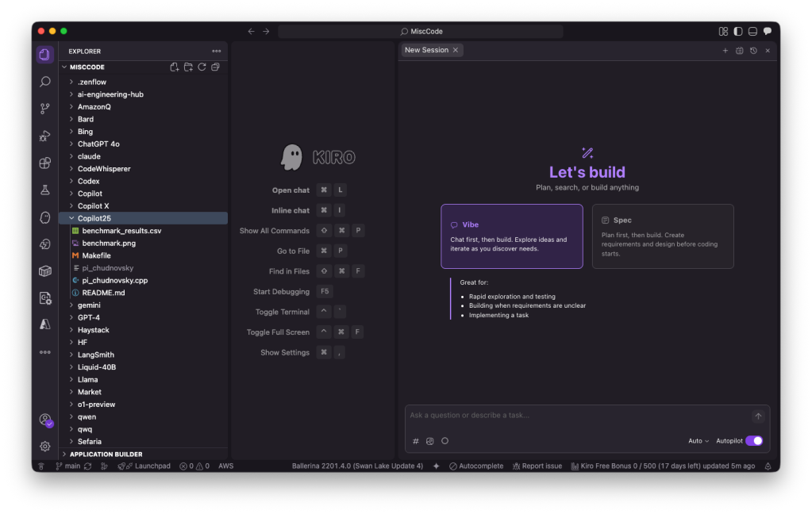
Task: Click AWS status bar item
Action: [225, 466]
